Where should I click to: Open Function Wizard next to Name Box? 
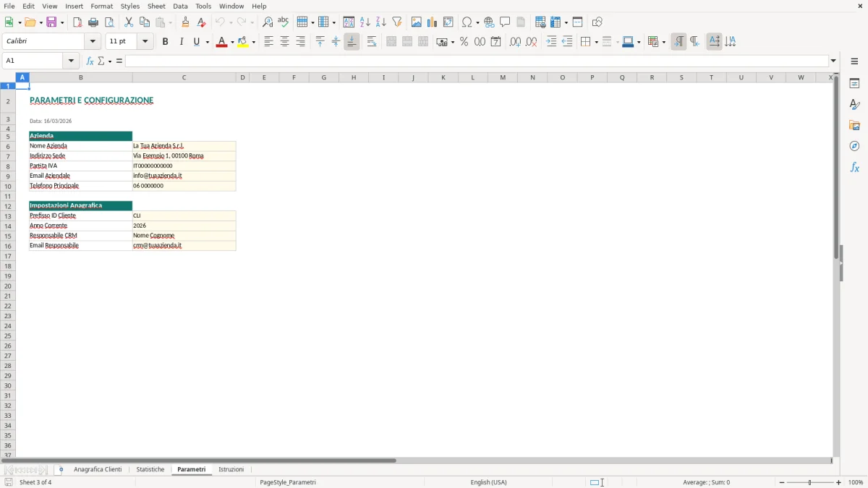90,61
